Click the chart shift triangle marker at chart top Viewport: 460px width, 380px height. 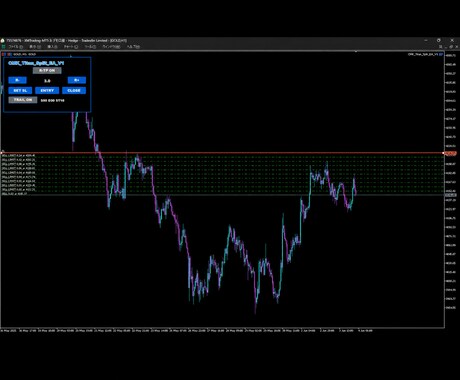pos(356,52)
